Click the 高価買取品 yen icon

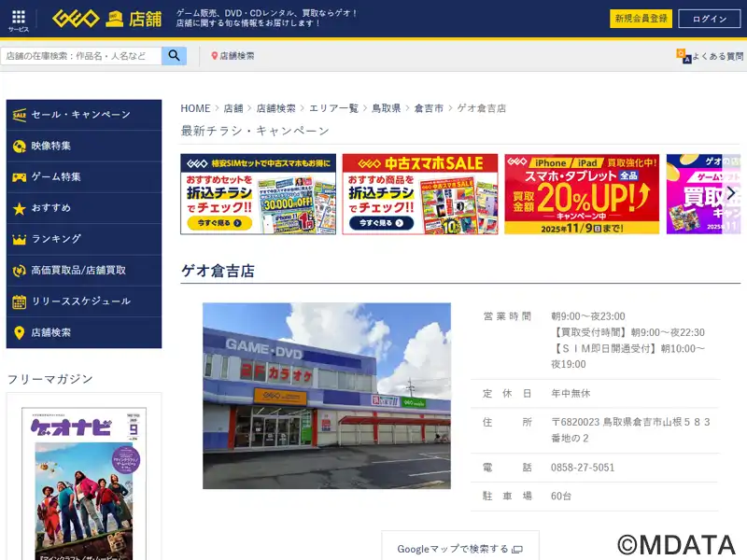click(x=19, y=271)
